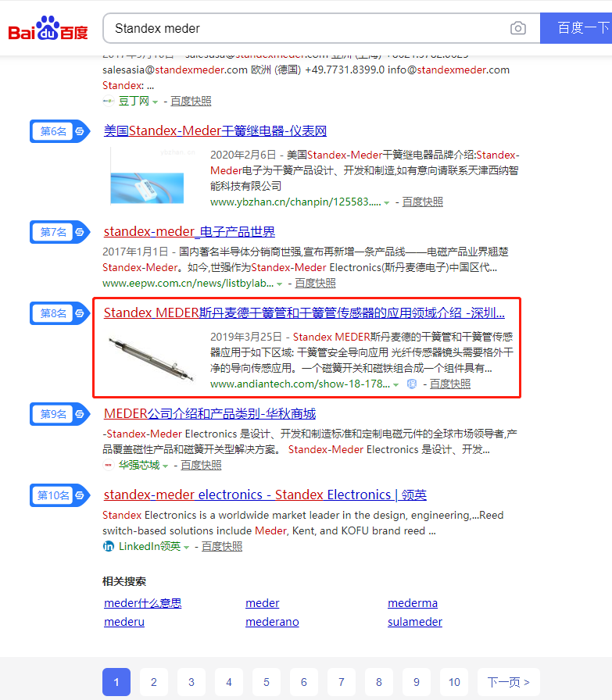Click the 豆丁网 source name
This screenshot has height=700, width=612.
(134, 102)
